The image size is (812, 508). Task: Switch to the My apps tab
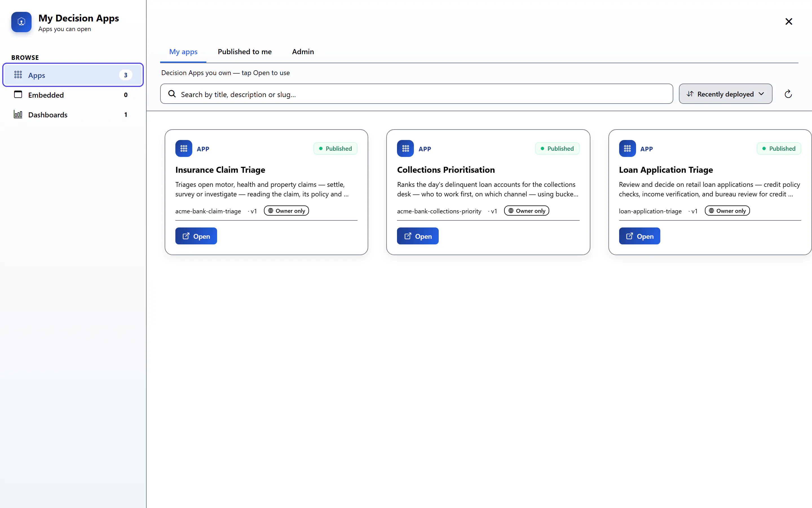[183, 52]
